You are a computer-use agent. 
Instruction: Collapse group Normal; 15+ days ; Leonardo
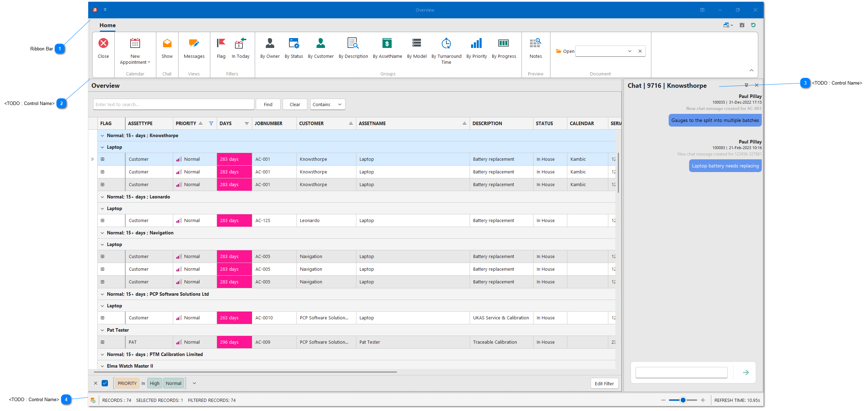click(x=102, y=197)
